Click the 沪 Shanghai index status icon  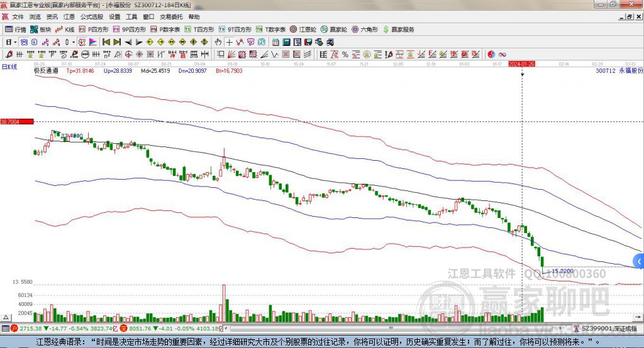point(14,329)
